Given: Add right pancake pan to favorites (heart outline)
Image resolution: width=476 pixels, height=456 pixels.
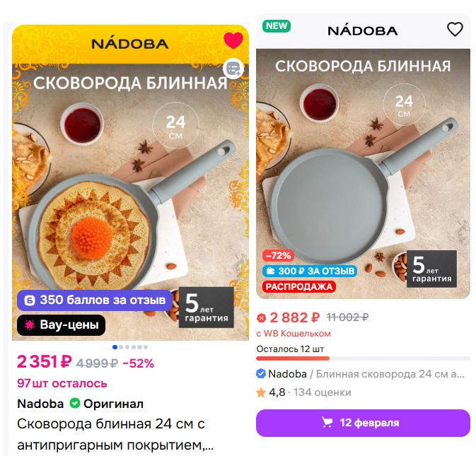Looking at the screenshot, I should [x=455, y=30].
